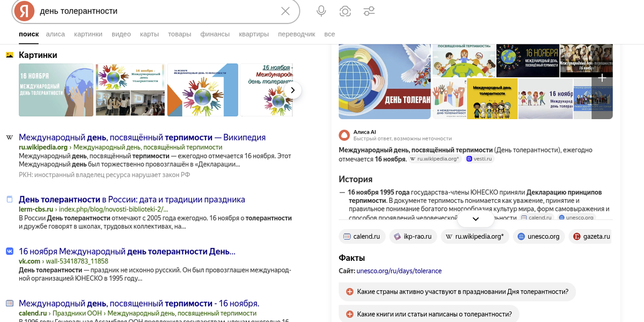Open next images with the carousel arrow
The image size is (644, 322).
[x=293, y=90]
